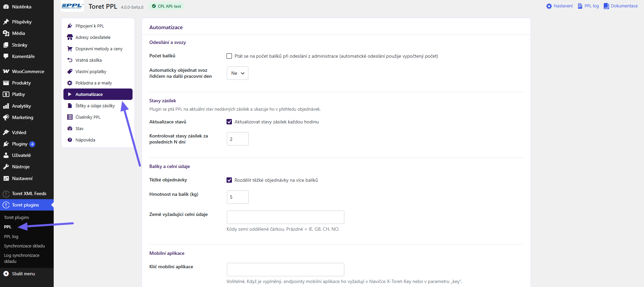Click the Nástěnka dashboard icon

click(6, 7)
